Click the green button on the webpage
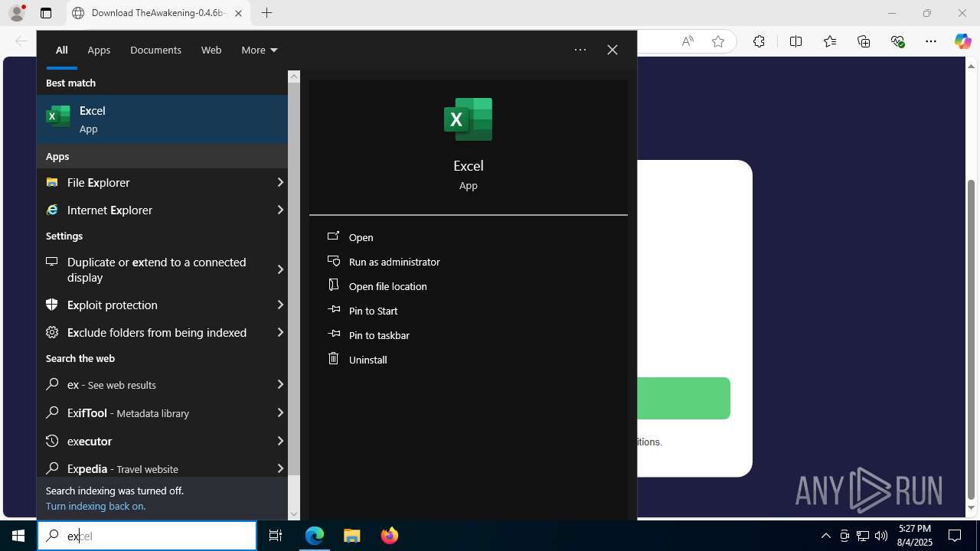Viewport: 980px width, 551px height. pyautogui.click(x=684, y=398)
